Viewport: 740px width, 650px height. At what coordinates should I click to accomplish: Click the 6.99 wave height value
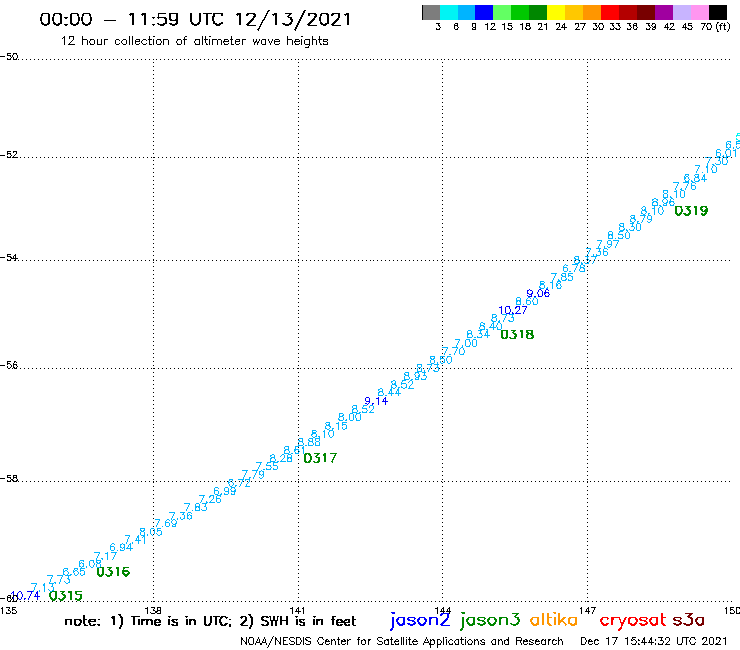(225, 491)
